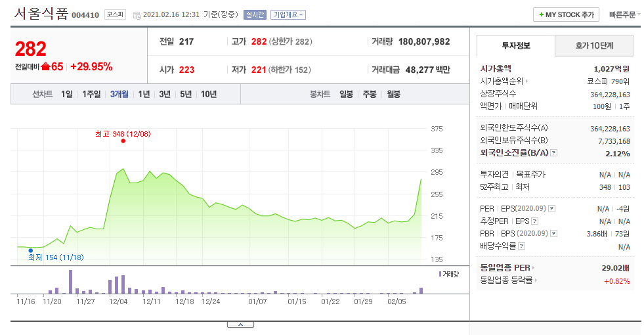Click the 12/04 date on the chart axis
Image resolution: width=644 pixels, height=335 pixels.
[x=118, y=301]
